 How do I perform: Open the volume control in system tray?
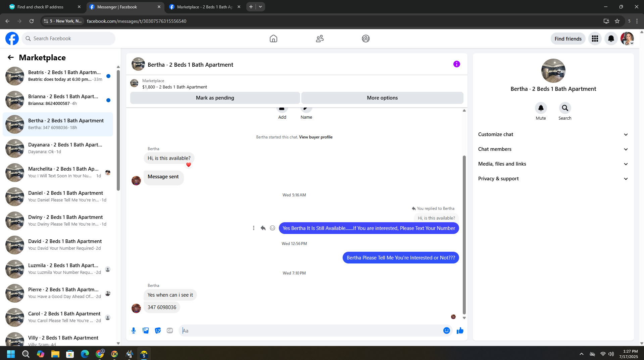pyautogui.click(x=611, y=354)
